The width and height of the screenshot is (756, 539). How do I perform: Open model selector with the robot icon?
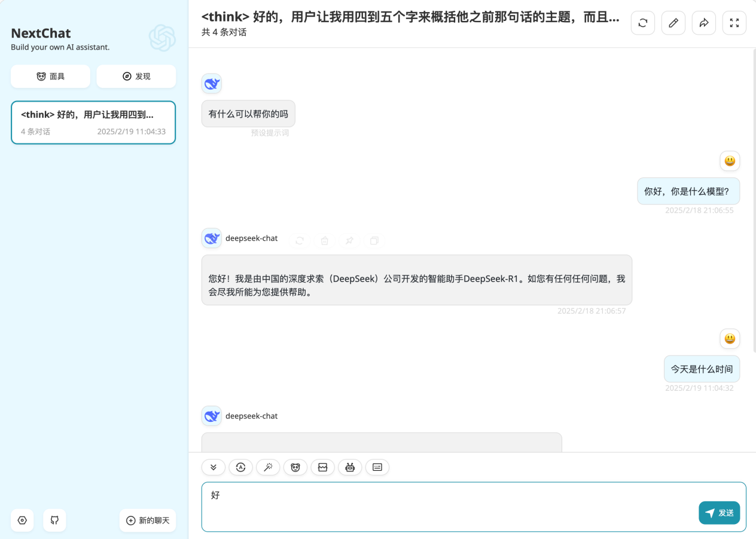[x=350, y=467]
